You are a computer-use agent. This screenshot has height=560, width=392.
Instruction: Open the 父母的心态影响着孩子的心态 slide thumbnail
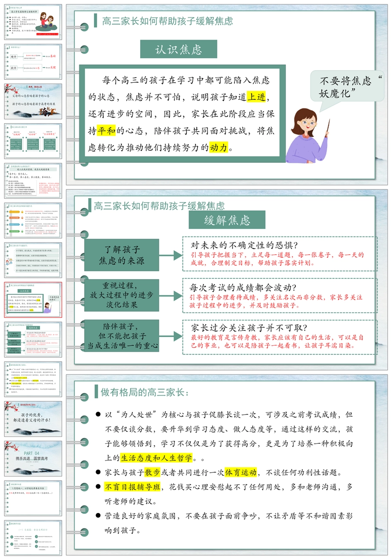(x=33, y=101)
